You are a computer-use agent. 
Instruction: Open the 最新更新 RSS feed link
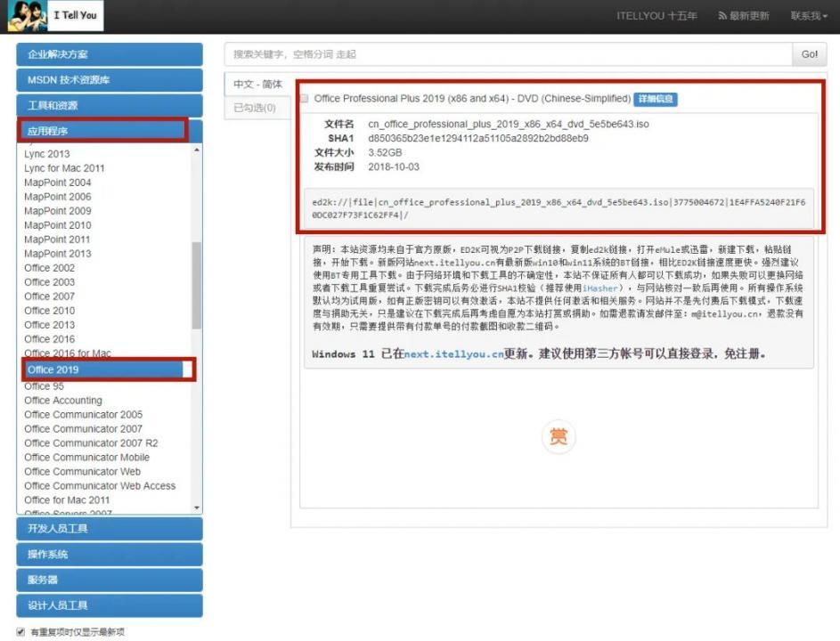744,16
